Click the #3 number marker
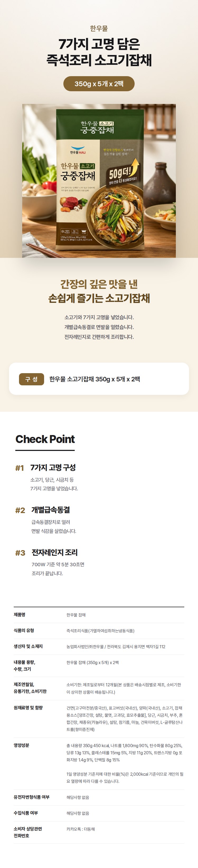Viewport: 198px width, 868px height. [20, 553]
